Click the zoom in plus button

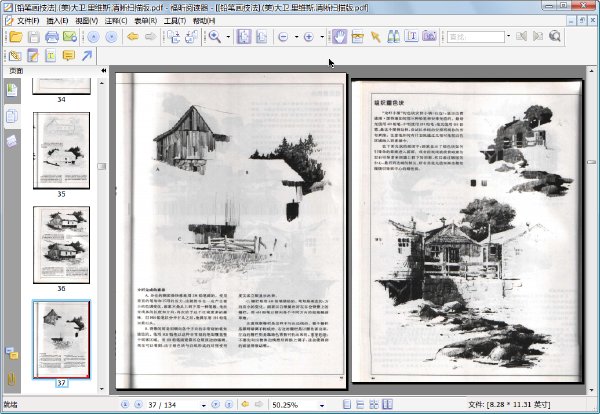coord(309,37)
